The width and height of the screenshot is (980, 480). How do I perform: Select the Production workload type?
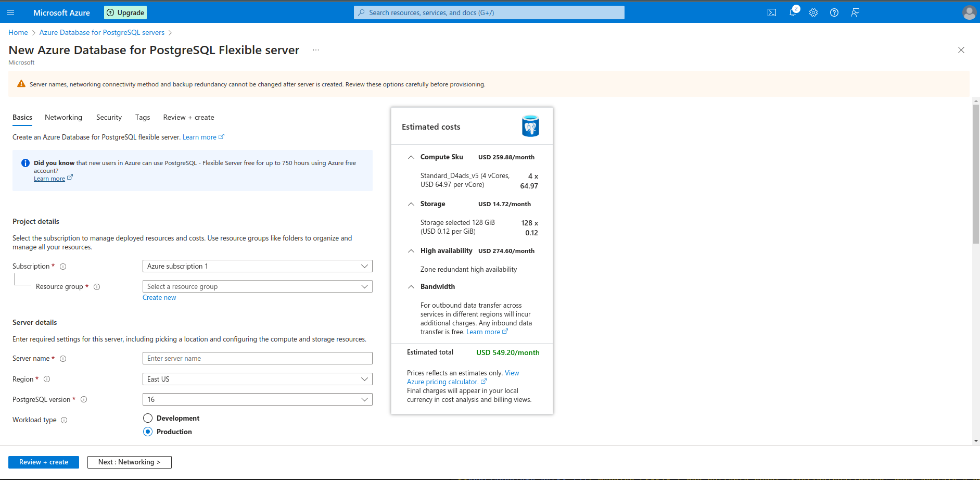[148, 432]
